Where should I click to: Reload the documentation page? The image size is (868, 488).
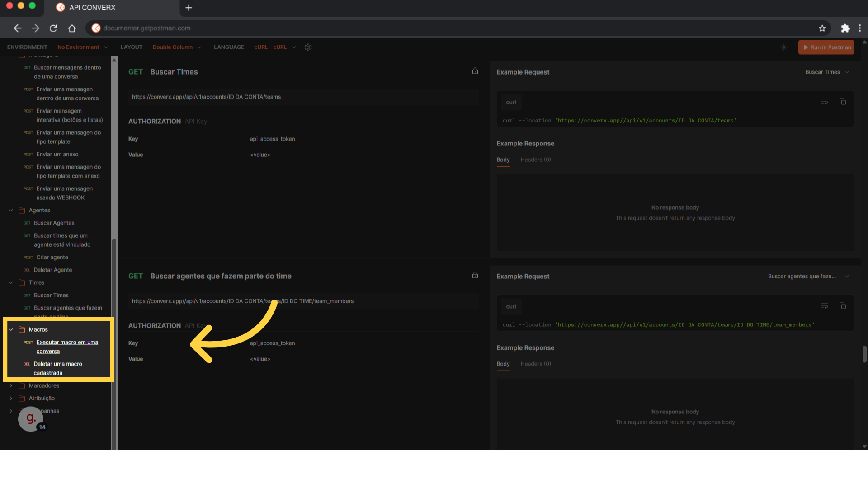coord(53,28)
